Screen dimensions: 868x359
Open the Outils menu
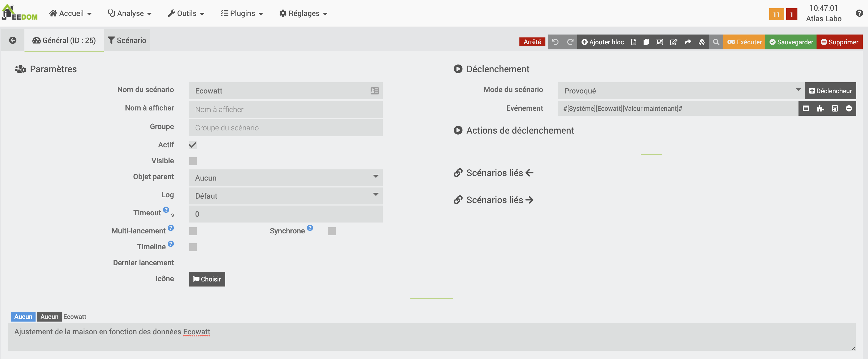(186, 13)
